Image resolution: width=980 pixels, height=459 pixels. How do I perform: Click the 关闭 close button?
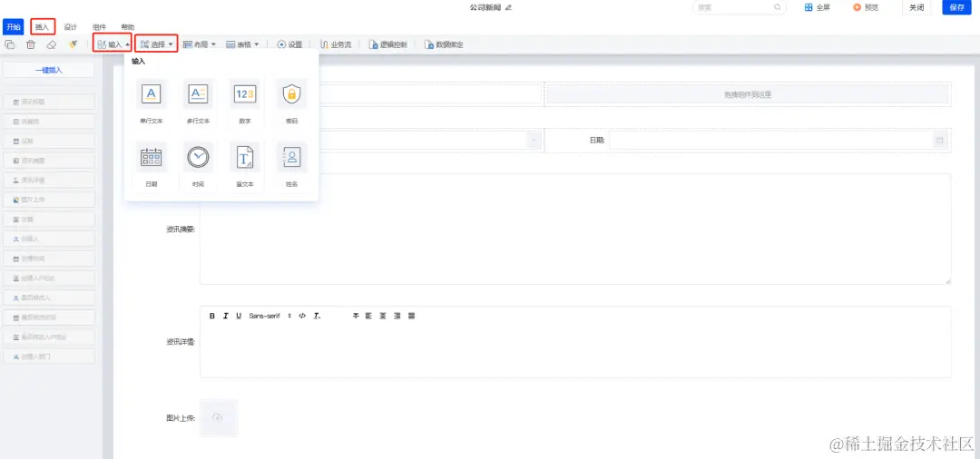[916, 7]
